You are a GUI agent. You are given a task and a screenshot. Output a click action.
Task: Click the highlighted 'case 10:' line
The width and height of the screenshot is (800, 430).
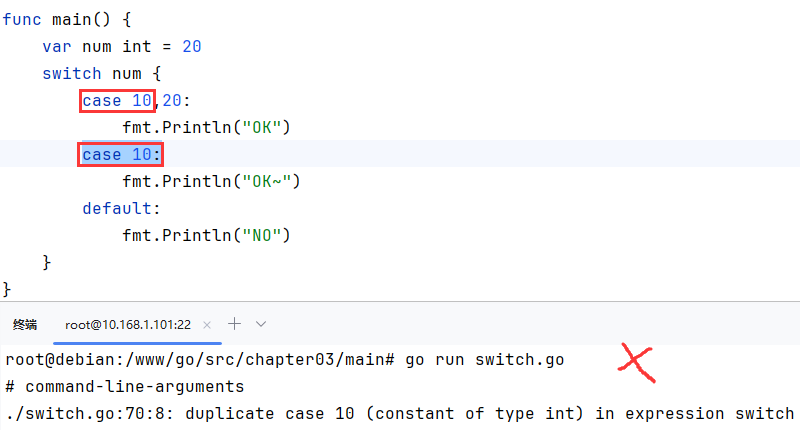point(121,155)
